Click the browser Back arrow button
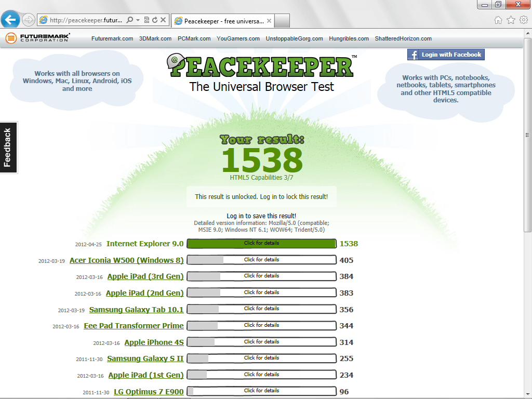The height and width of the screenshot is (399, 532). [10, 20]
